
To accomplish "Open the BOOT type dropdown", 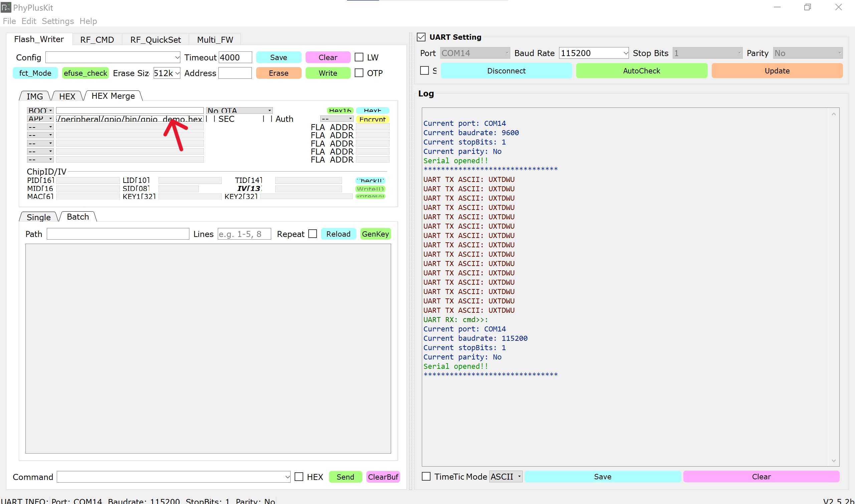I will tap(40, 110).
